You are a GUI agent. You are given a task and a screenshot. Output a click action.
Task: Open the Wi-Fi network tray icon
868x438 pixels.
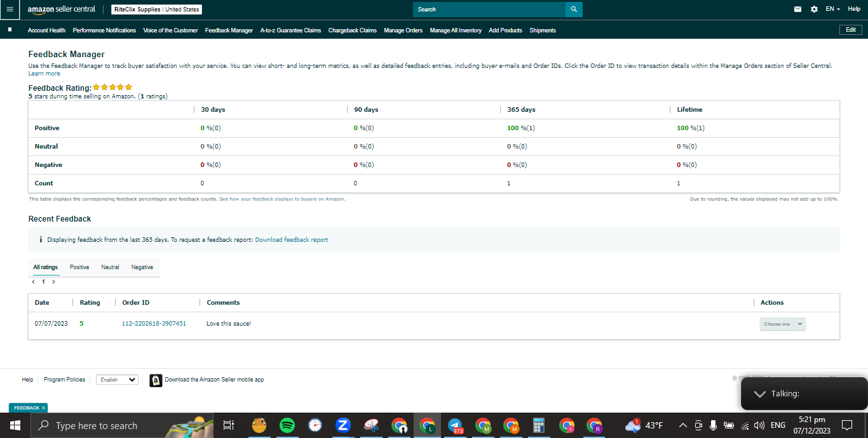pos(745,425)
